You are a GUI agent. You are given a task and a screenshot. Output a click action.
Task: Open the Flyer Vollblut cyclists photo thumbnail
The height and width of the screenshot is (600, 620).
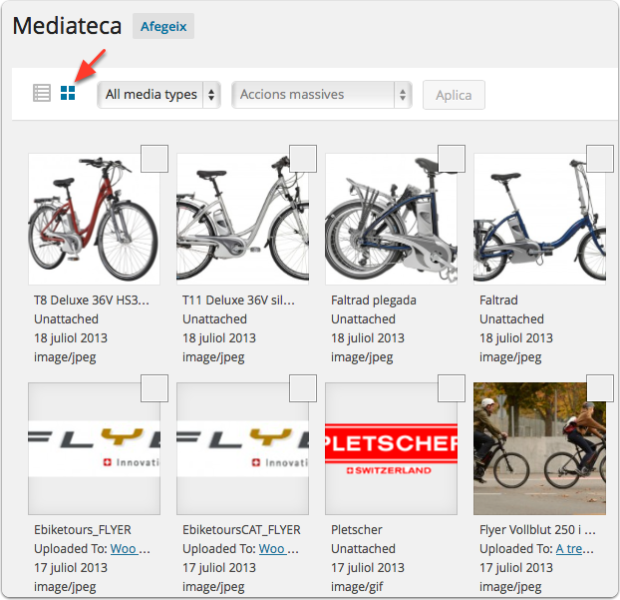(539, 449)
